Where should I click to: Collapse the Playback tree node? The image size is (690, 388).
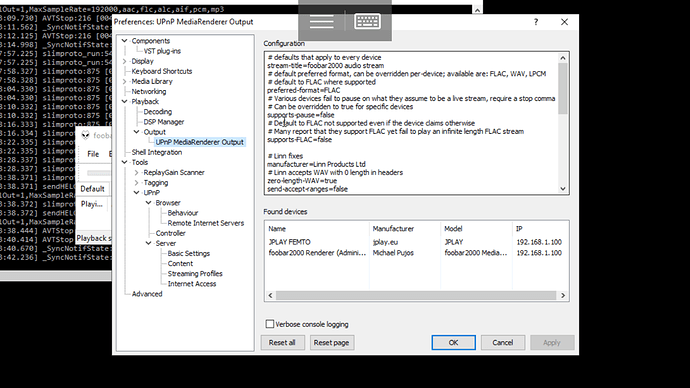(125, 102)
